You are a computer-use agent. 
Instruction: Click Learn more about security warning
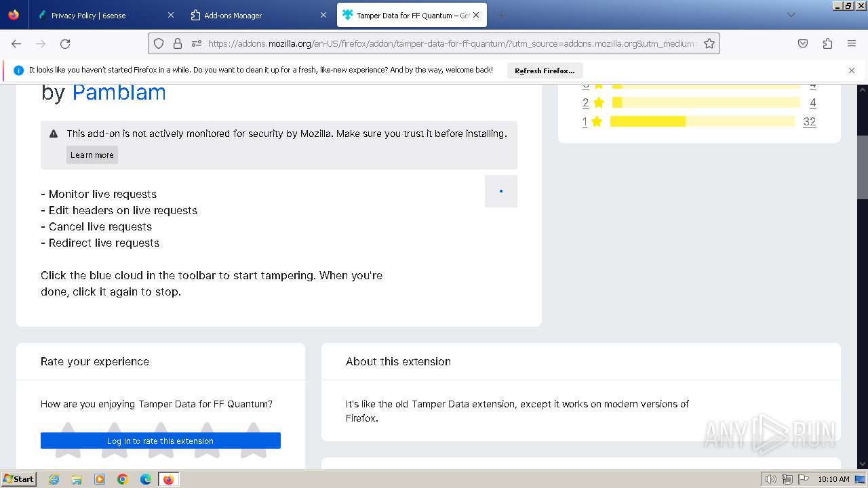[x=92, y=155]
